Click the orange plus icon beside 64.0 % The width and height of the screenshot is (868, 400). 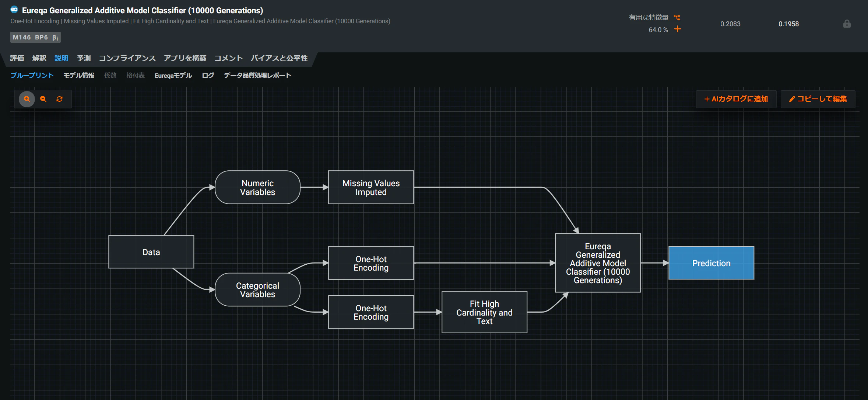(678, 29)
